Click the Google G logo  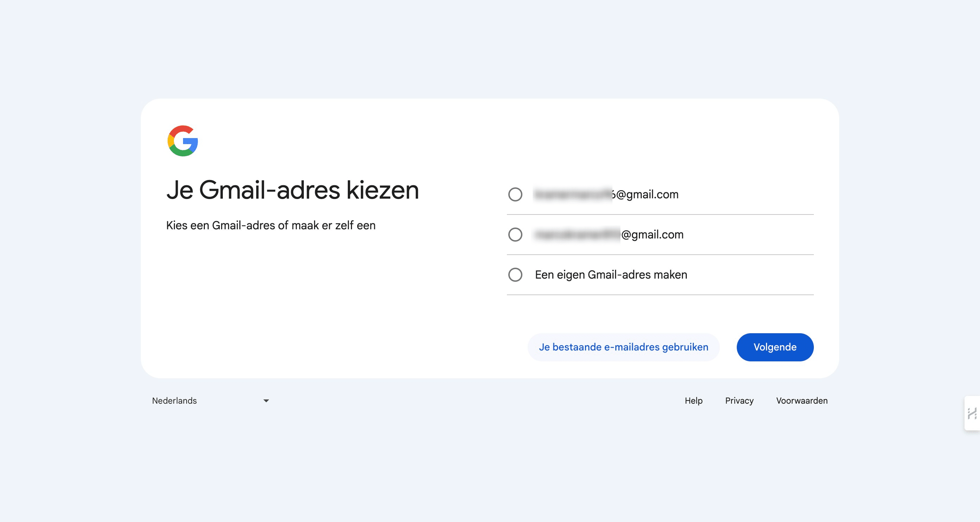coord(183,141)
